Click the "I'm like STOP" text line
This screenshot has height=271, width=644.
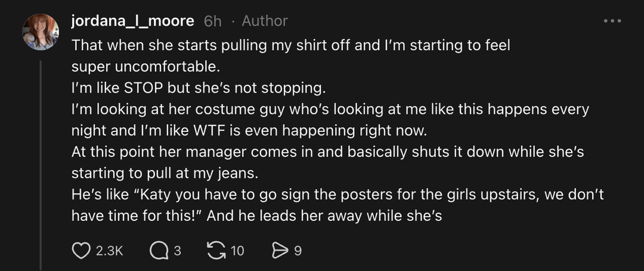tap(199, 88)
